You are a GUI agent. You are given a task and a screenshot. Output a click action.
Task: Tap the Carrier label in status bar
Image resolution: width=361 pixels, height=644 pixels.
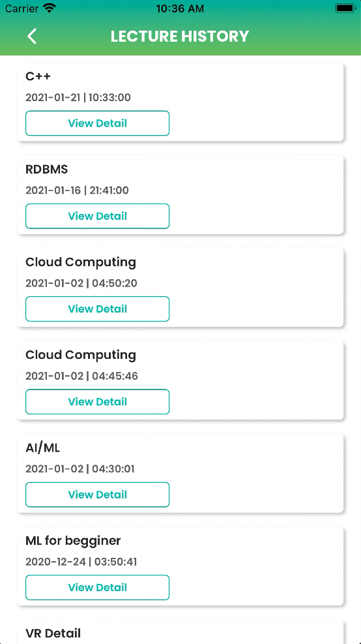click(x=22, y=8)
